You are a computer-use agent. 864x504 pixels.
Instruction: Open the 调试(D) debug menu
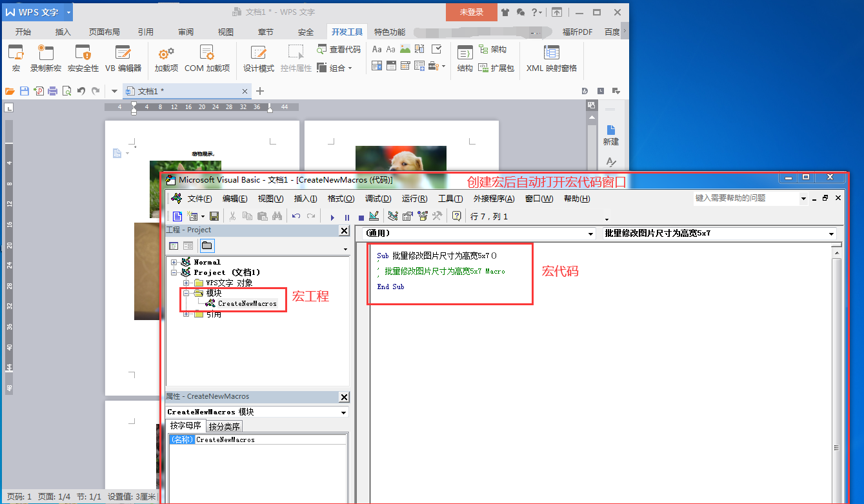click(378, 199)
